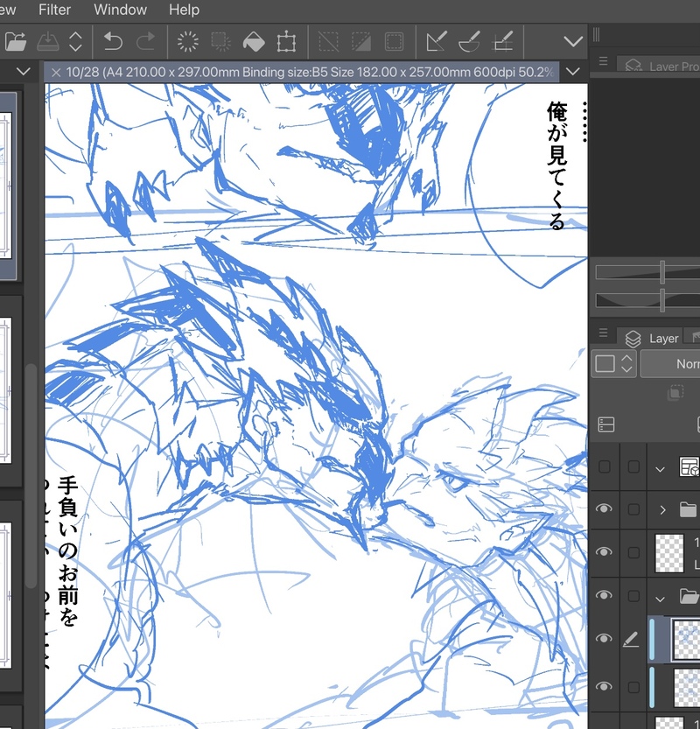The image size is (700, 729).
Task: Click the stacked rows icon in Layer panel
Action: pos(606,424)
